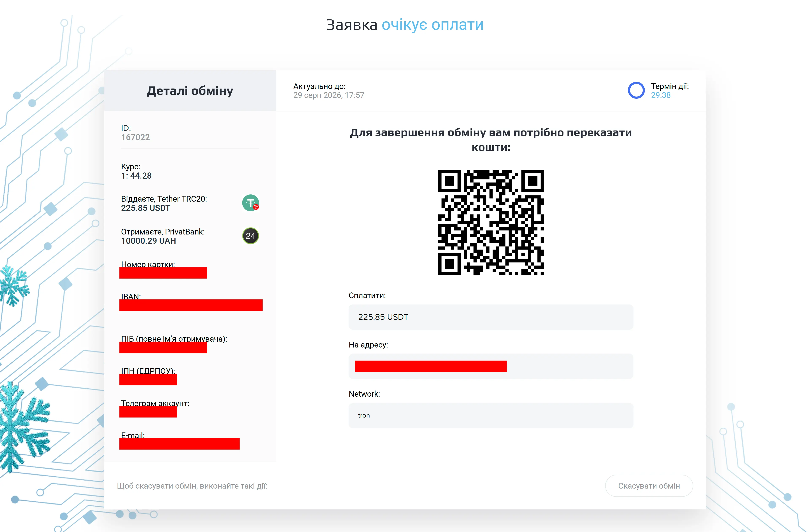Select the order ID 167022

point(135,137)
